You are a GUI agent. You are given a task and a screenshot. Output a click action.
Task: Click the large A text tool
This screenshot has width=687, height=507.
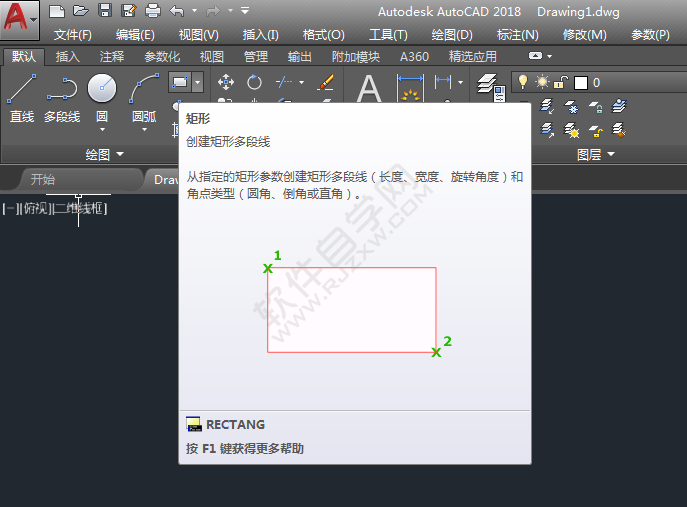pos(369,88)
